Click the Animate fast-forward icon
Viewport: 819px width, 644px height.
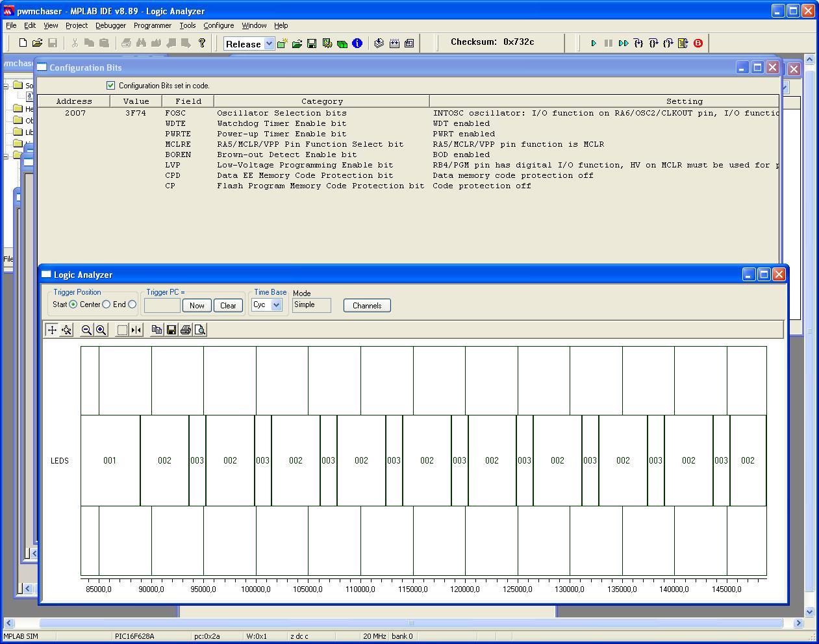[x=624, y=43]
